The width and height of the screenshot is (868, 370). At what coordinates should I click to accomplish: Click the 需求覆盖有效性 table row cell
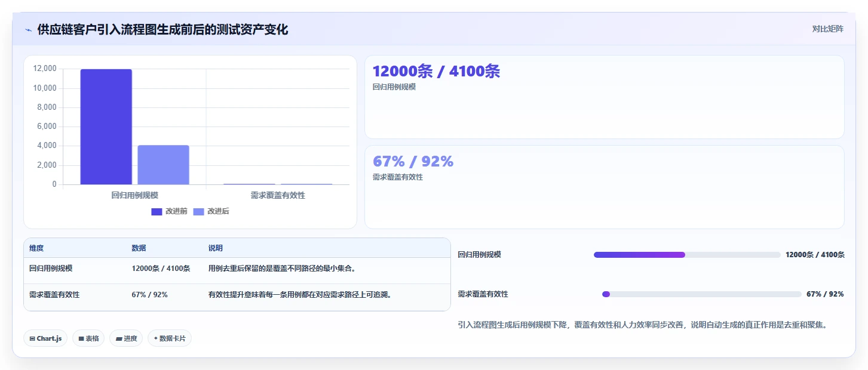54,295
